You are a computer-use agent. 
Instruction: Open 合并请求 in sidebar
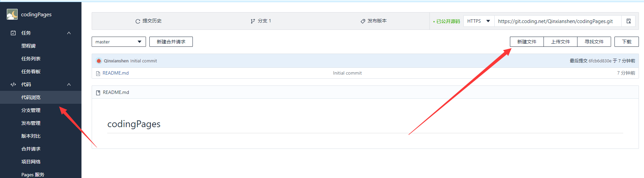tap(31, 149)
